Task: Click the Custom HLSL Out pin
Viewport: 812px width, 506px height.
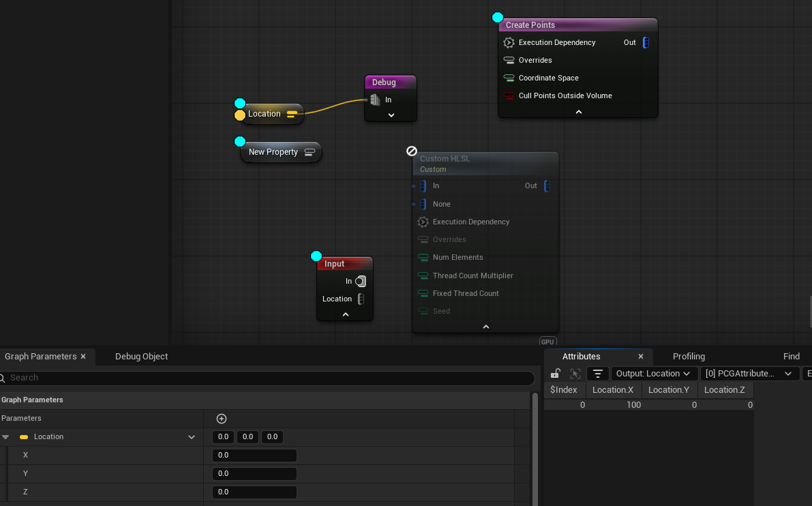Action: click(546, 186)
